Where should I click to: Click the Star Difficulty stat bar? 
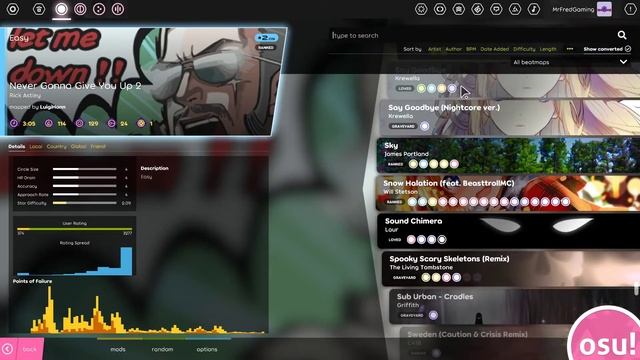[84, 203]
